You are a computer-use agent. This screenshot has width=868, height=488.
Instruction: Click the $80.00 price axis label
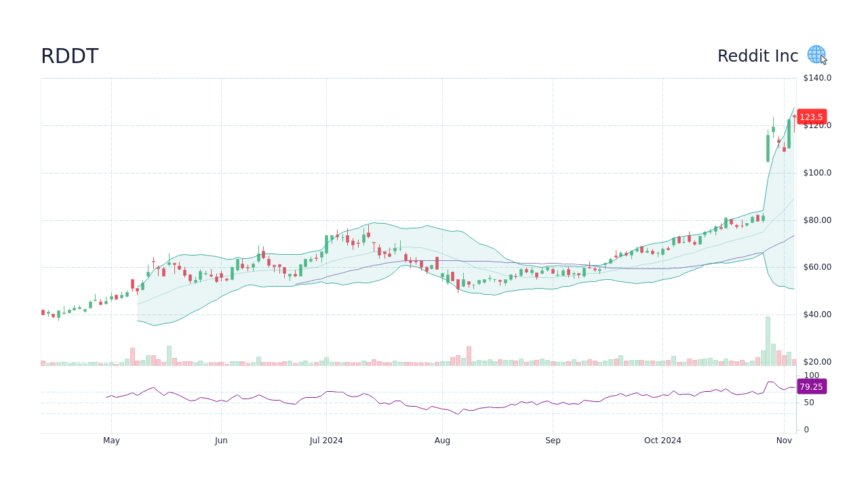pyautogui.click(x=817, y=220)
